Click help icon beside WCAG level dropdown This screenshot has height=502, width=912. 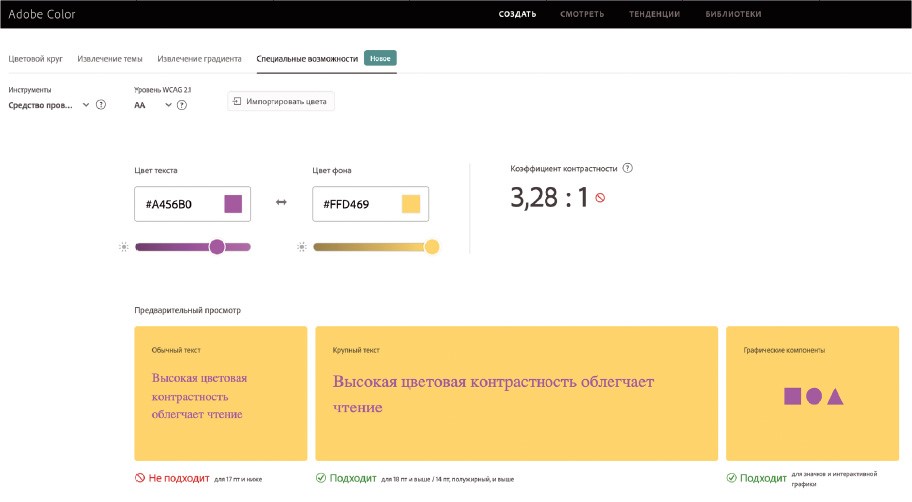pyautogui.click(x=182, y=105)
